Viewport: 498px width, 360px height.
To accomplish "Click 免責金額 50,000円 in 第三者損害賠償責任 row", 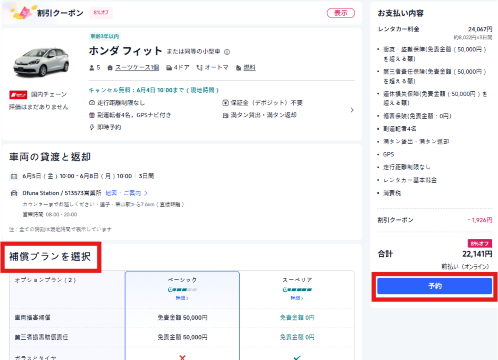I will [x=182, y=337].
